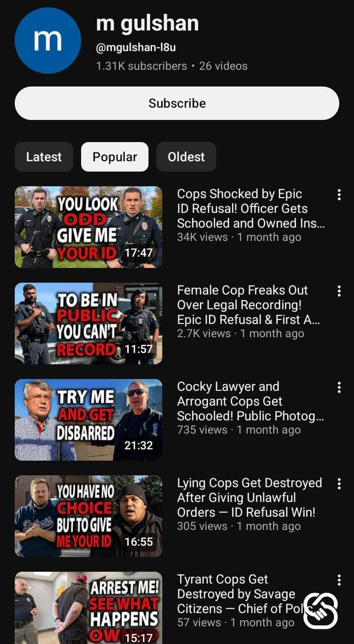Open 'Cops Shocked by Epic ID Refusal' title
Screen dimensions: 354x644
(251, 208)
